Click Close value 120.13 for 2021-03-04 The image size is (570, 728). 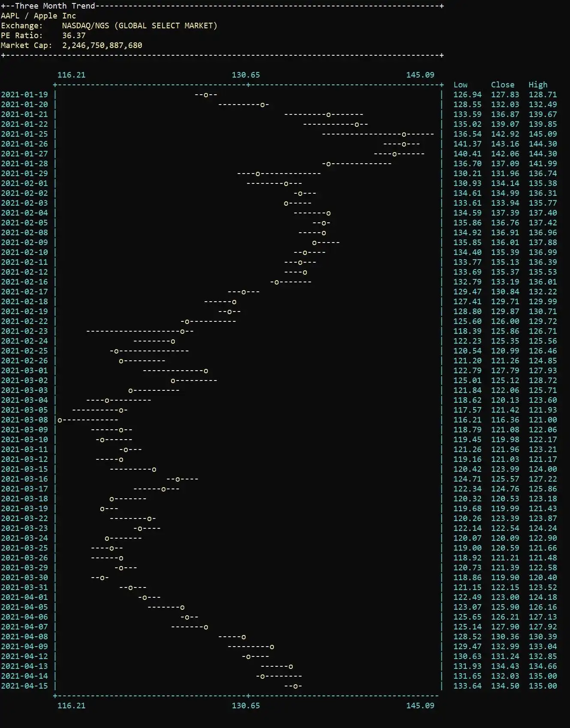tap(505, 400)
